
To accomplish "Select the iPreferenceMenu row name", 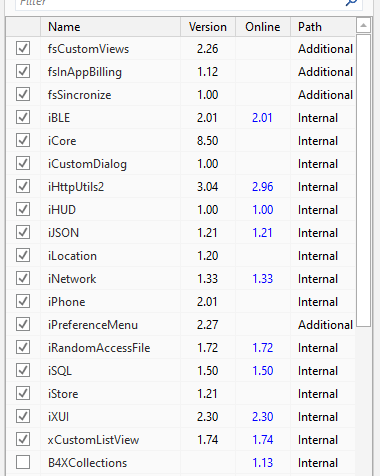I will (x=93, y=325).
